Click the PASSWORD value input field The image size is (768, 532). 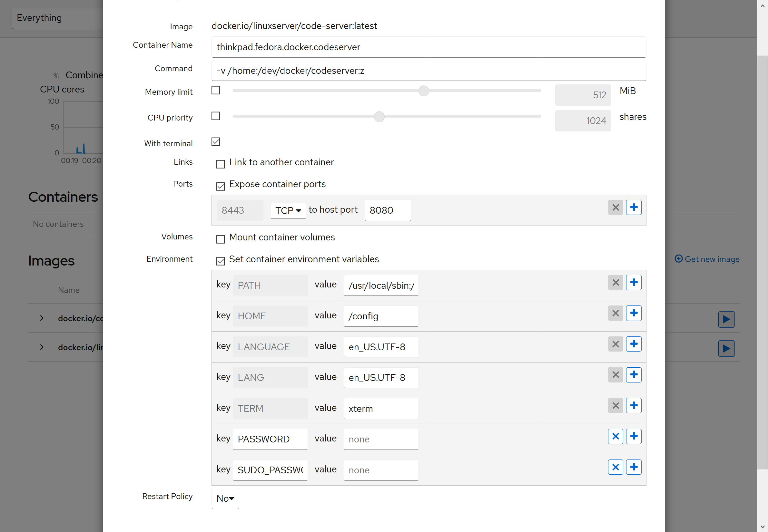[x=381, y=439]
